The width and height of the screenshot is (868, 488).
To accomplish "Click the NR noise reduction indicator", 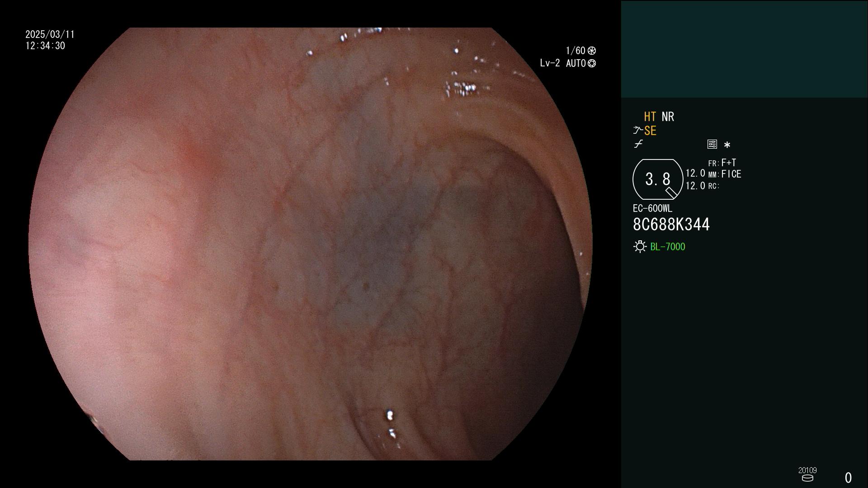I will click(x=668, y=117).
